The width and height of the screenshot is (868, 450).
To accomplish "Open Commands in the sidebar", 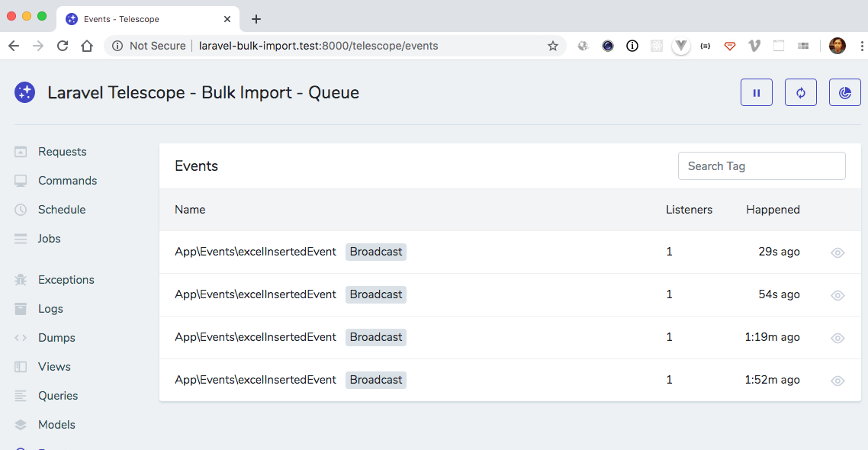I will pyautogui.click(x=68, y=181).
